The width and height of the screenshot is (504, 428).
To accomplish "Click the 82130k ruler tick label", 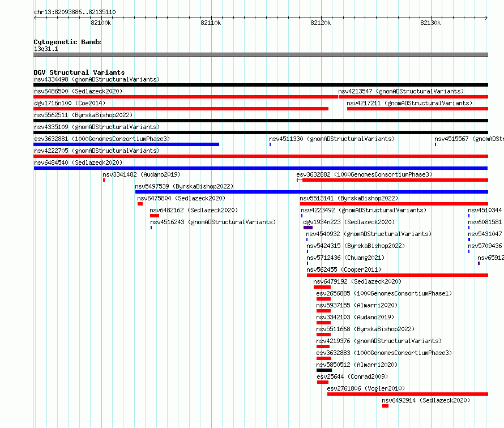I will tap(430, 23).
